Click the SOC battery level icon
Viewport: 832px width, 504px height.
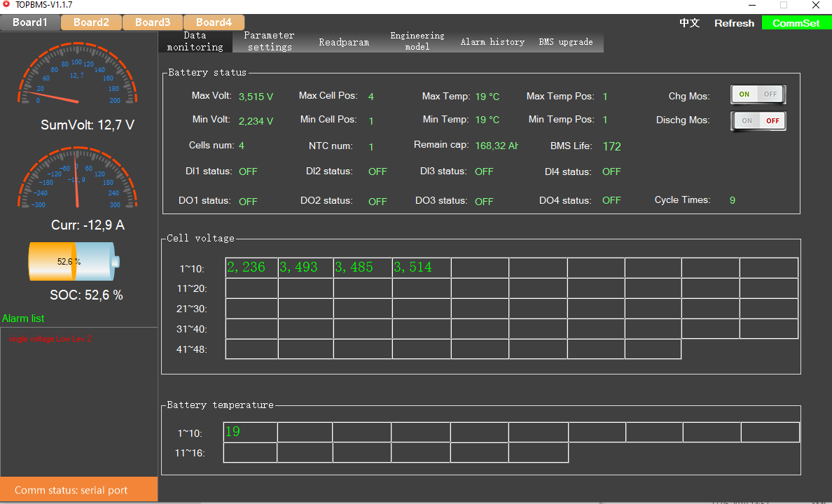coord(74,261)
